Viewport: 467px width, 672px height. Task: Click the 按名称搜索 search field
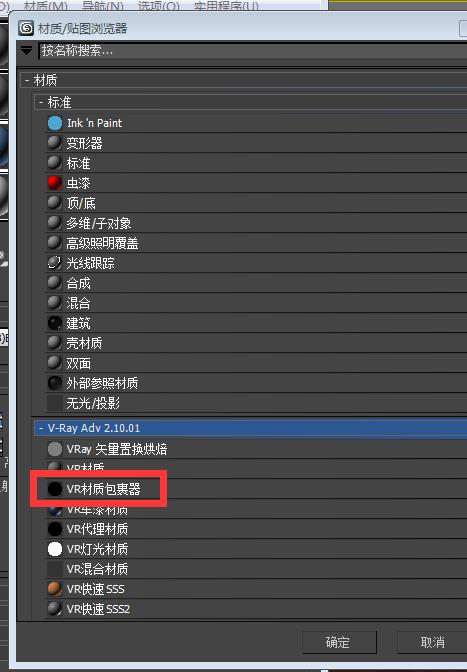coord(253,51)
